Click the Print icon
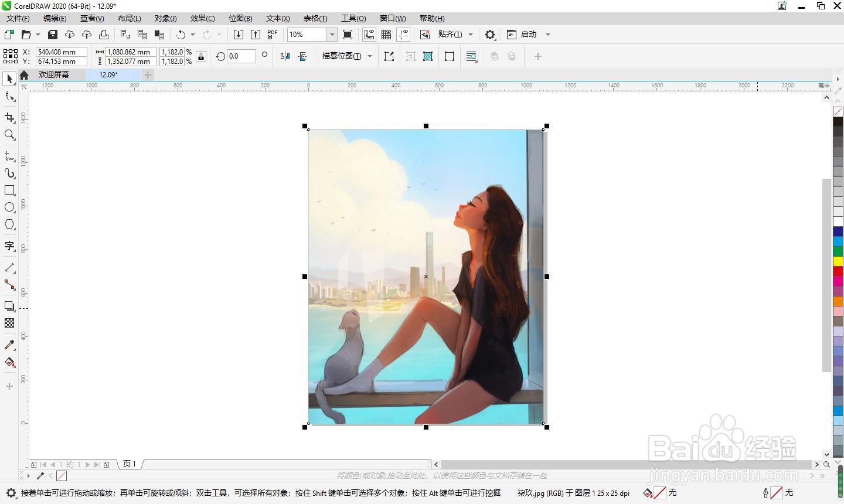 coord(104,35)
